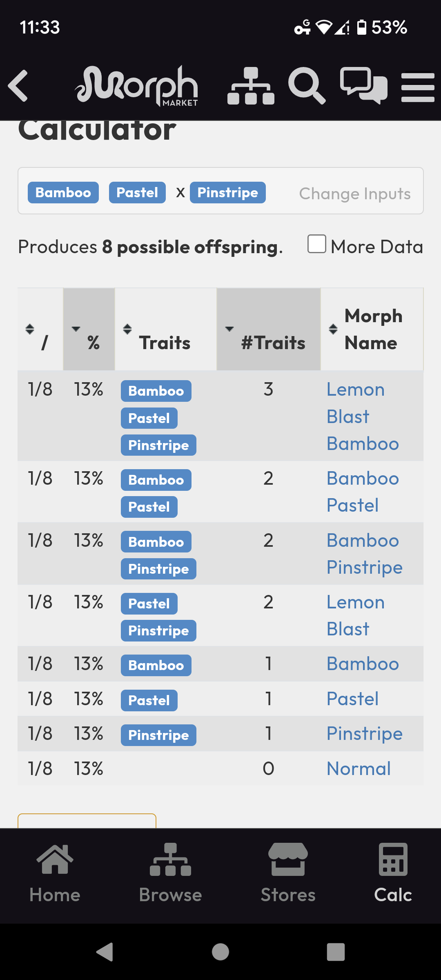Screen dimensions: 441x980
Task: Tap the Android recent apps square
Action: tap(336, 952)
